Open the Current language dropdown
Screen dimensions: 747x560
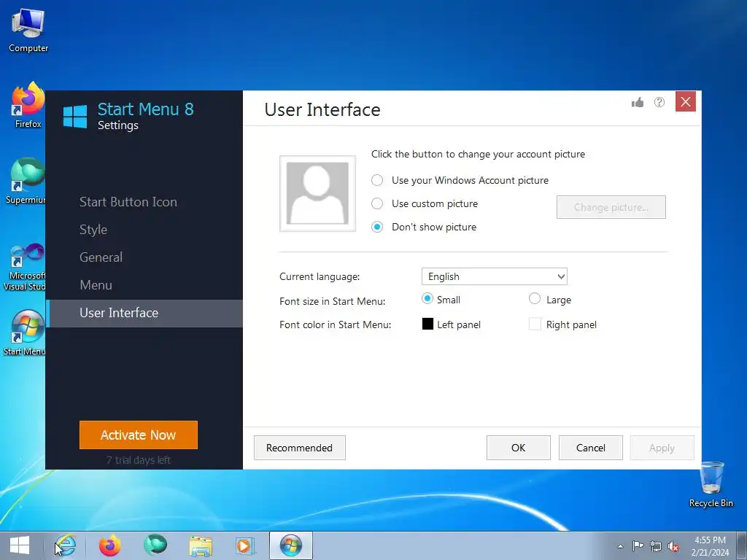pos(495,276)
